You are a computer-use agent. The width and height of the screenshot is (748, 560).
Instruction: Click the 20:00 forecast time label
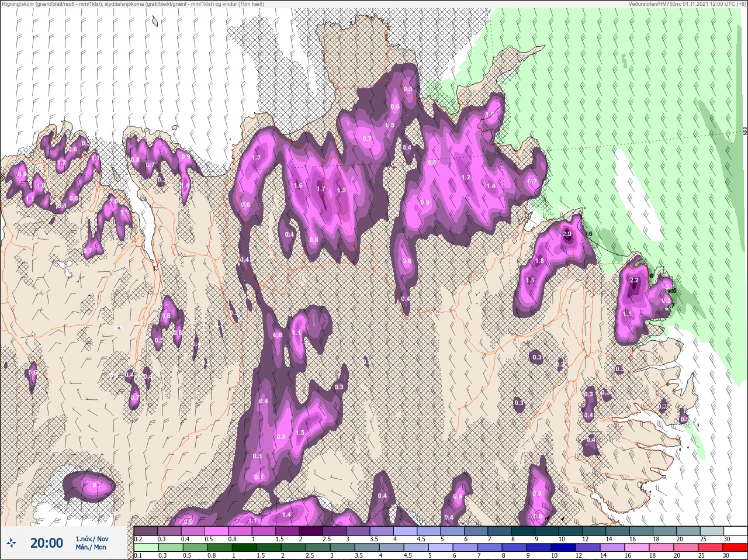[47, 543]
